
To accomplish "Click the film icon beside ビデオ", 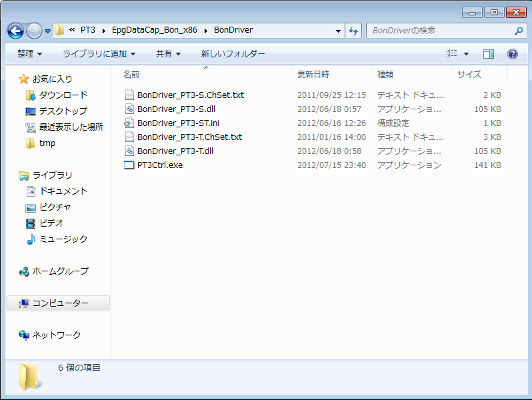I will pos(31,223).
